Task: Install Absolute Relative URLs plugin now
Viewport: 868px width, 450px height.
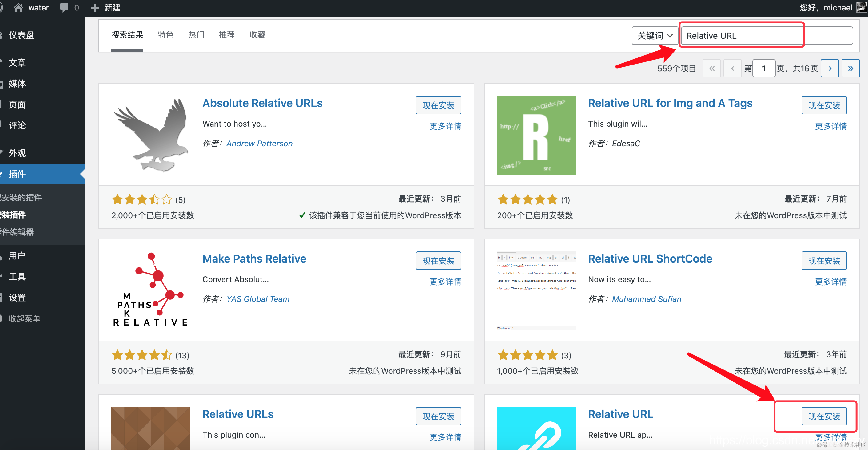Action: coord(438,105)
